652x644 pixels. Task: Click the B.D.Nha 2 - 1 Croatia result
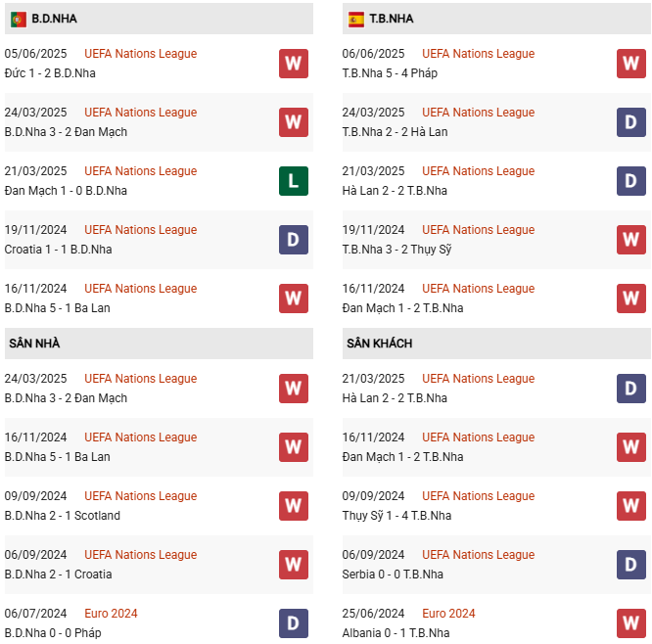58,575
